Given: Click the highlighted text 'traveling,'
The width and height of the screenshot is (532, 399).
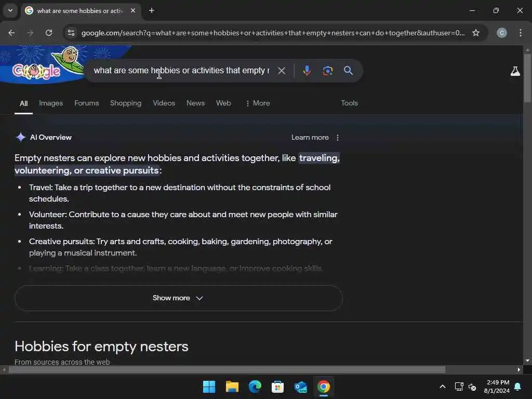Looking at the screenshot, I should click(319, 158).
